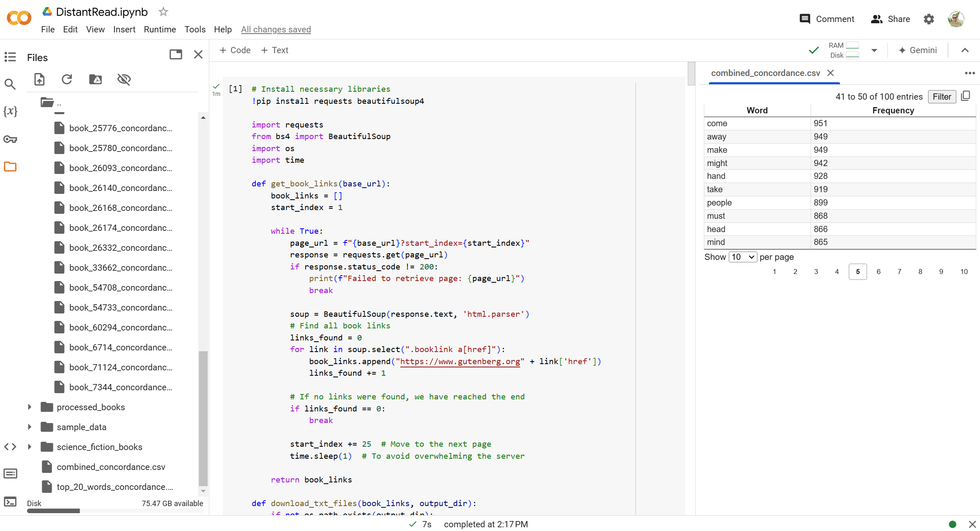
Task: Open the Find and replace search icon
Action: 10,84
